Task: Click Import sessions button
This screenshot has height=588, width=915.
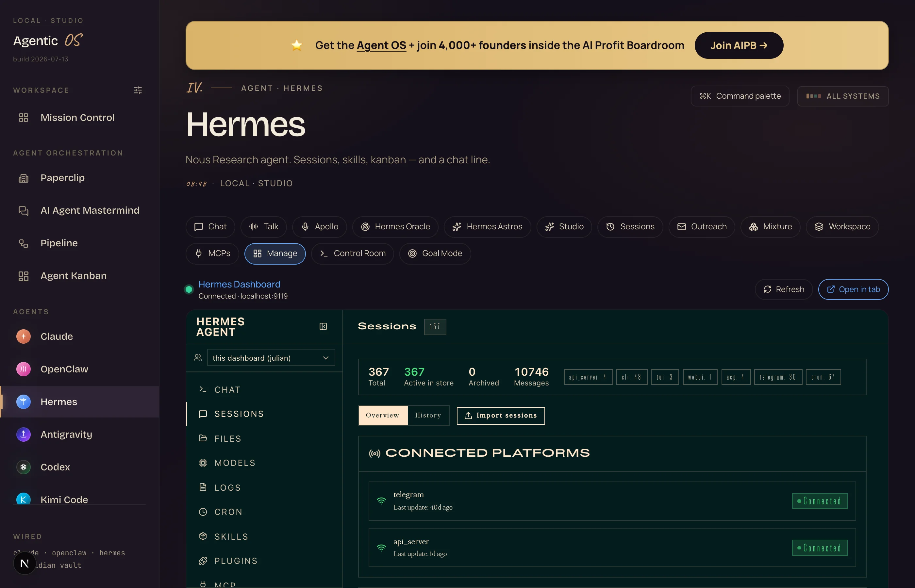Action: (x=501, y=416)
